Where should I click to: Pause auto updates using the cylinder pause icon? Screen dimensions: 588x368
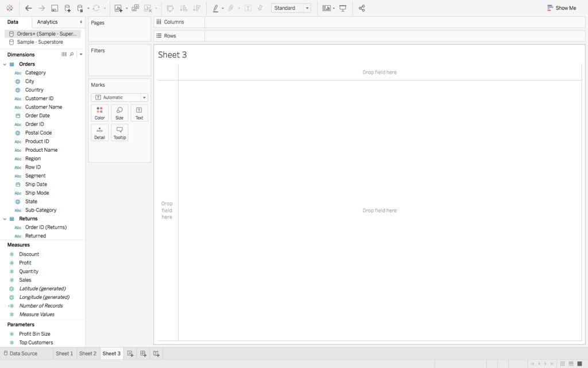(x=80, y=8)
